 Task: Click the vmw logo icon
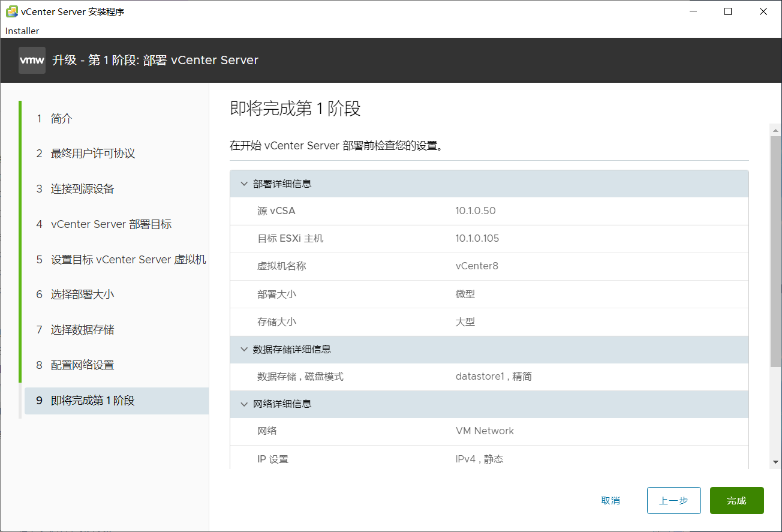pyautogui.click(x=31, y=60)
